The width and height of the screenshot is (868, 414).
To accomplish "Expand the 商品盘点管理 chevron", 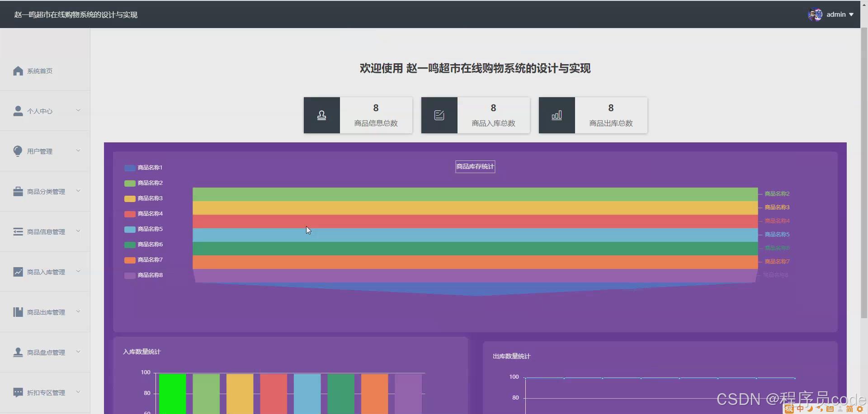I will click(78, 352).
